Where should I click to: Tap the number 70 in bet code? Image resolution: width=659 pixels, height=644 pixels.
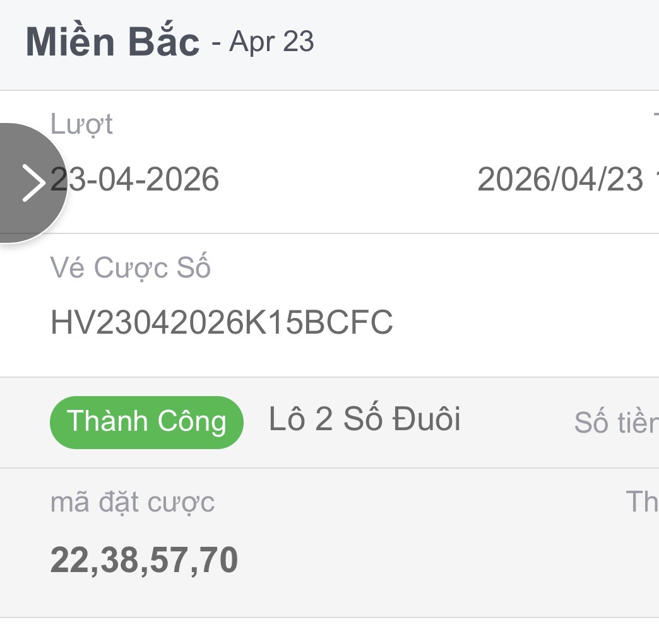coord(217,560)
